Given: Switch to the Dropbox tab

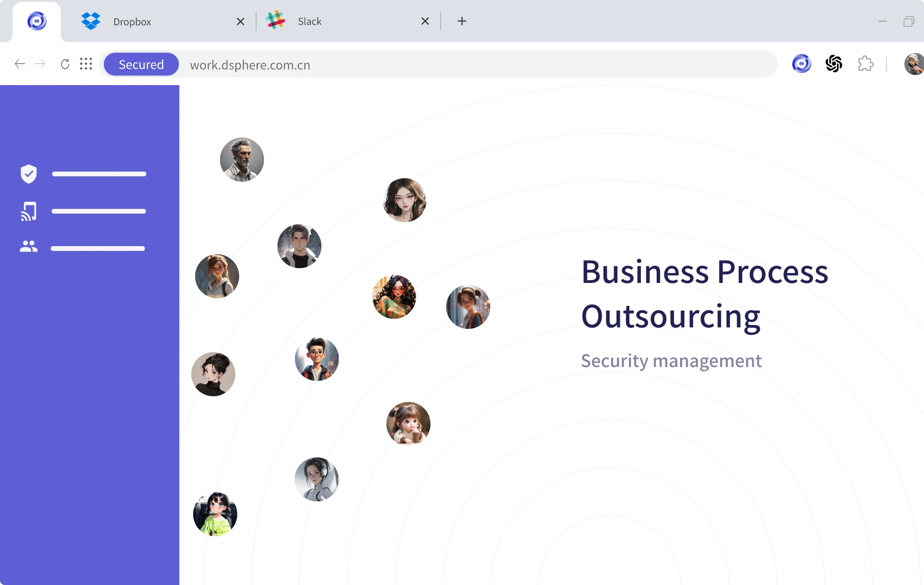Looking at the screenshot, I should click(132, 22).
